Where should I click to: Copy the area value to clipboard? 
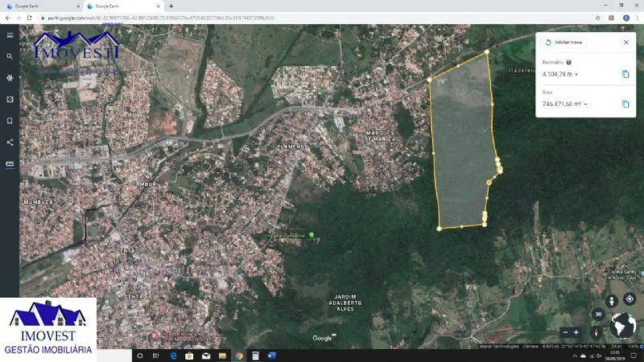pos(625,104)
